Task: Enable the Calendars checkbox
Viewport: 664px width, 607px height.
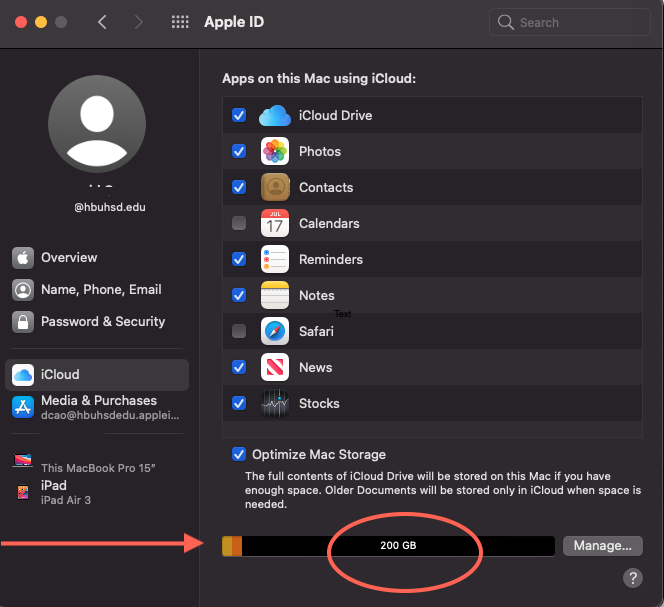Action: coord(239,223)
